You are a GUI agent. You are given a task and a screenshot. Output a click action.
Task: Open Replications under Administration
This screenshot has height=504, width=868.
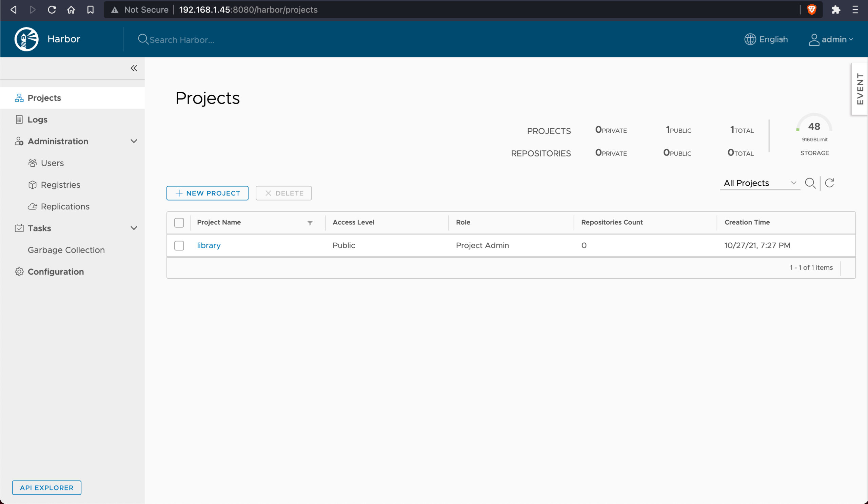point(65,206)
